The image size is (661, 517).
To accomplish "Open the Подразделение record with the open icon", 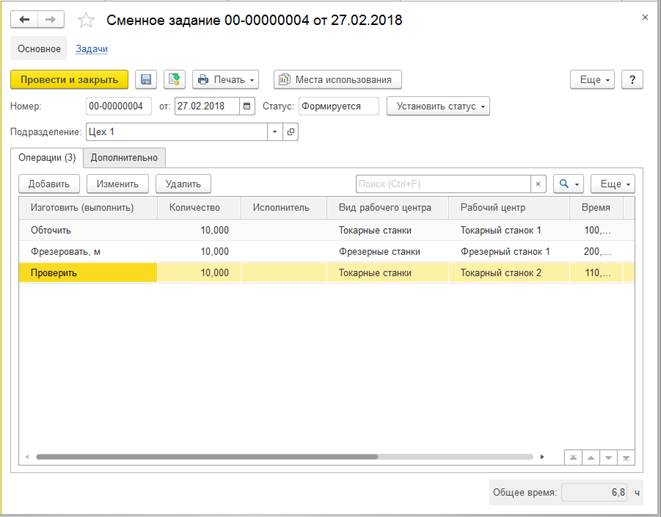I will pos(291,131).
